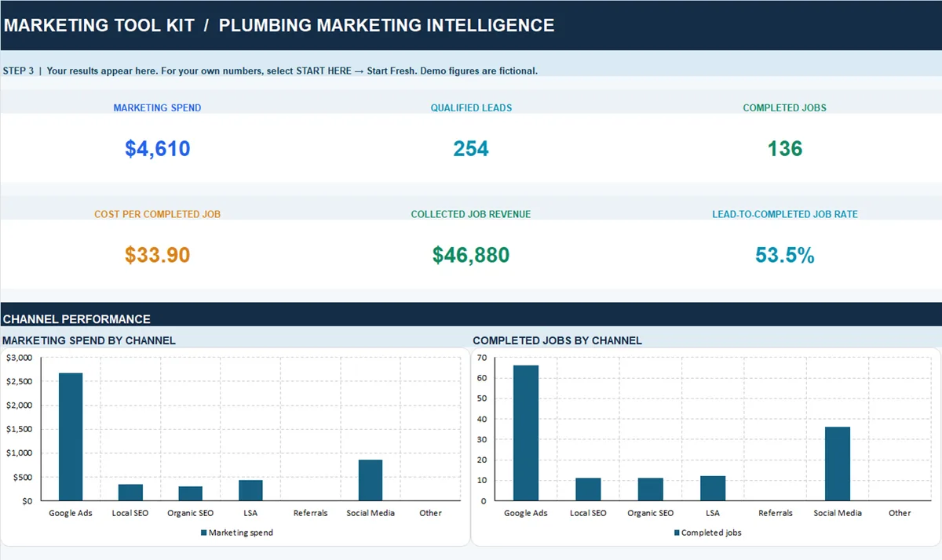This screenshot has height=560, width=942.
Task: Select the Google Ads bar in spend chart
Action: [71, 436]
